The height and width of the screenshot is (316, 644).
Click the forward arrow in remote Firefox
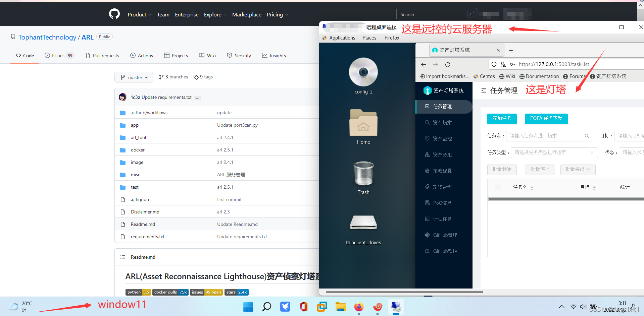[x=436, y=64]
